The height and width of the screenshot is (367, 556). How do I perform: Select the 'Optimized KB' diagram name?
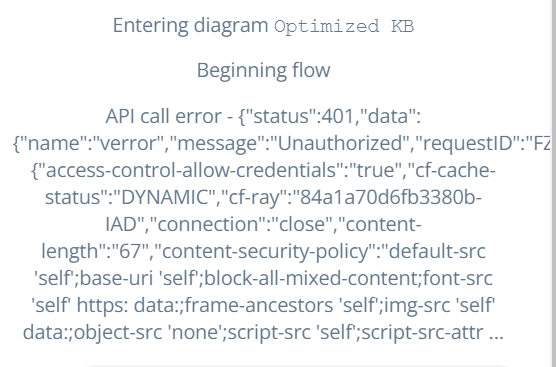(x=344, y=27)
